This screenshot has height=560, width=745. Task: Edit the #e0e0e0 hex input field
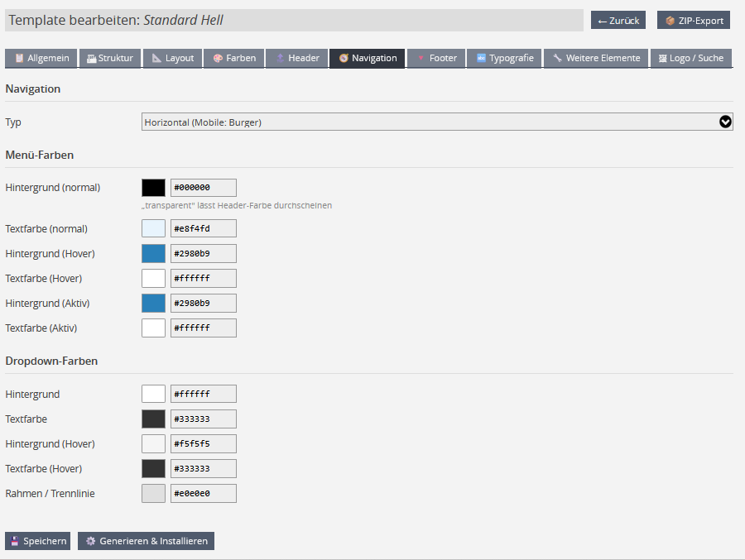[204, 493]
